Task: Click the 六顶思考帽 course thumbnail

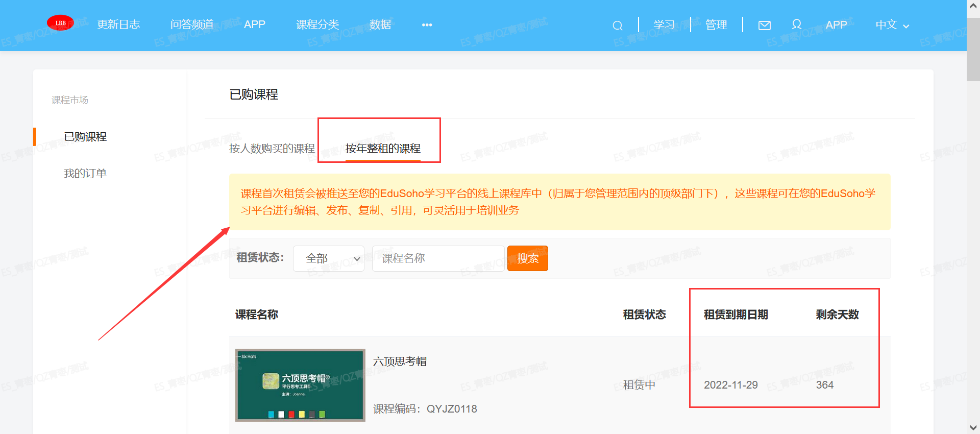Action: (x=300, y=385)
